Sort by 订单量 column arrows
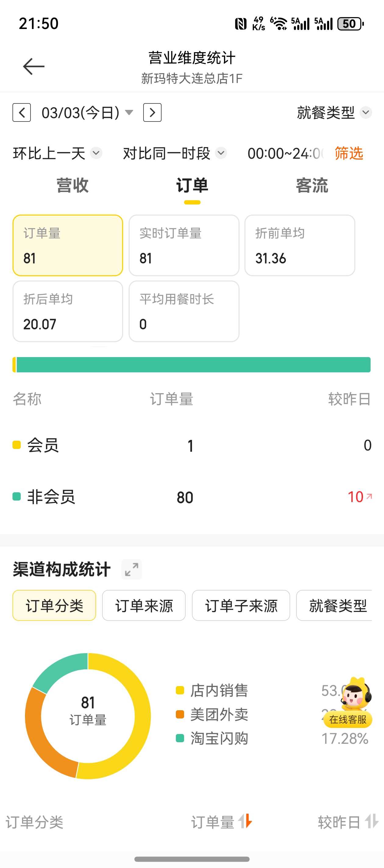Screen dimensions: 384x868 click(x=246, y=821)
